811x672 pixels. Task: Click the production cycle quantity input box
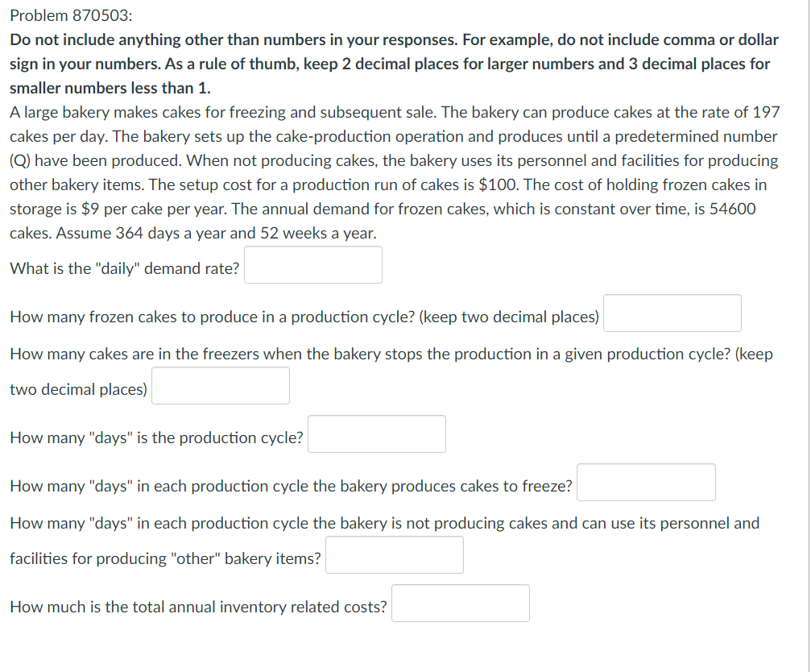pyautogui.click(x=672, y=313)
